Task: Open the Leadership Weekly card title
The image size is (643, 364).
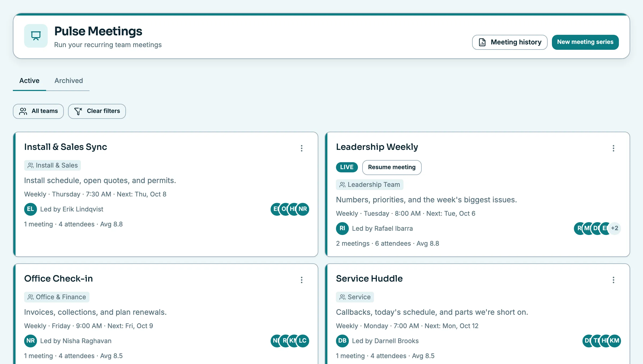Action: click(377, 147)
